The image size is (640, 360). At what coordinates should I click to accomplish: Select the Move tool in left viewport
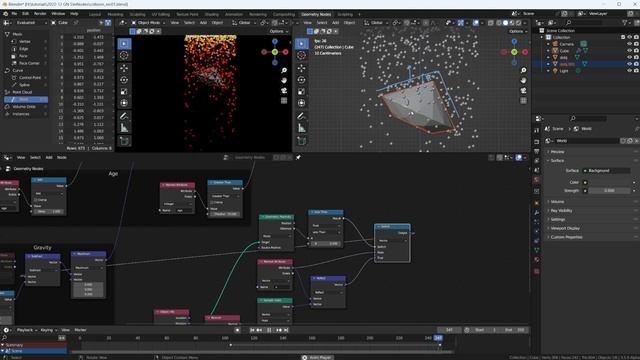pos(124,68)
